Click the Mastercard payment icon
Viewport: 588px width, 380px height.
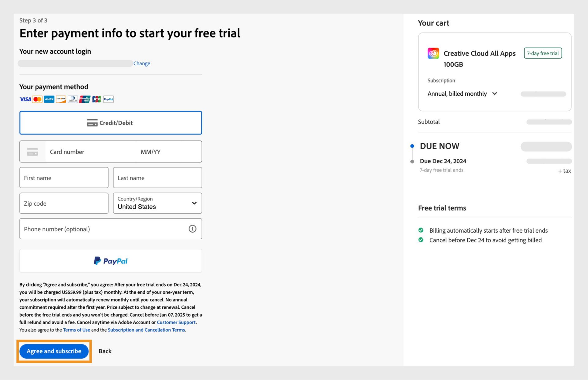37,99
